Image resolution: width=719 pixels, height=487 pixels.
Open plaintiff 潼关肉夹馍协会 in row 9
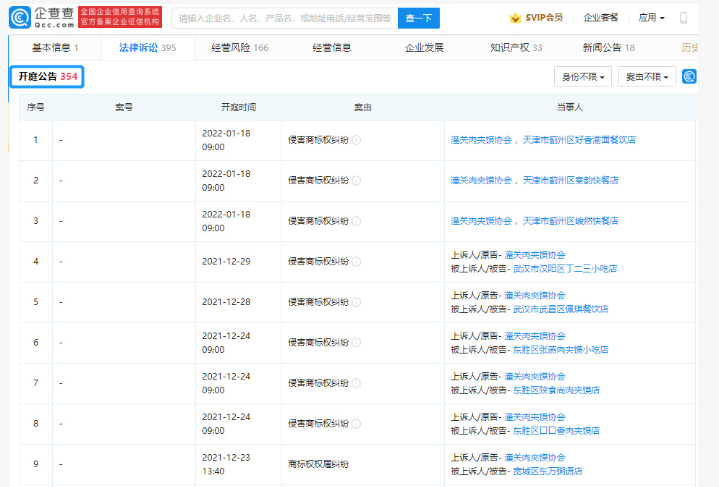(x=535, y=458)
